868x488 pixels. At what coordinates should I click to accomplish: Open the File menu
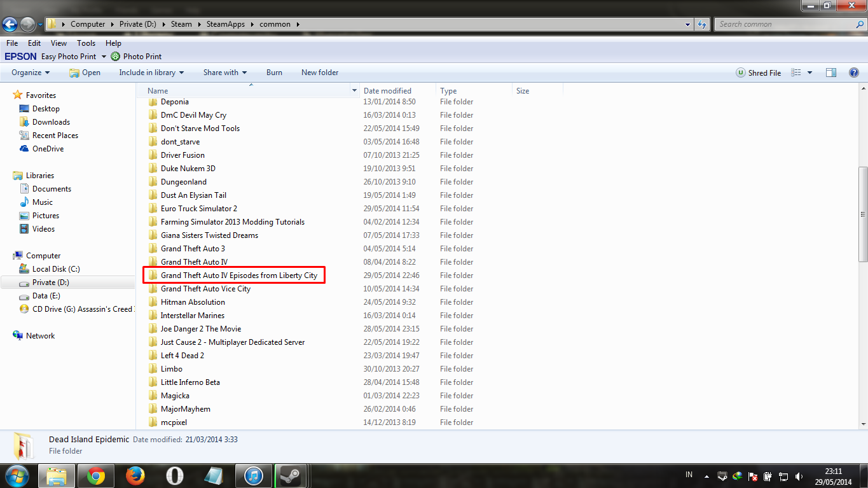pyautogui.click(x=12, y=43)
